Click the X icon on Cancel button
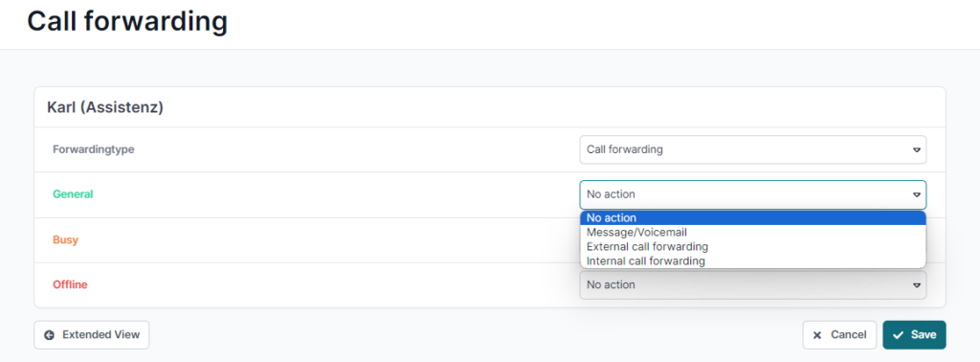This screenshot has height=362, width=980. tap(817, 335)
